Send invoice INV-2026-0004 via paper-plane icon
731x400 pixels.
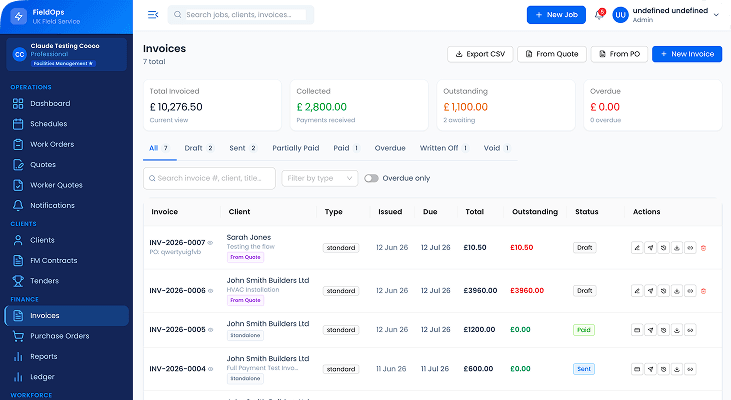650,369
